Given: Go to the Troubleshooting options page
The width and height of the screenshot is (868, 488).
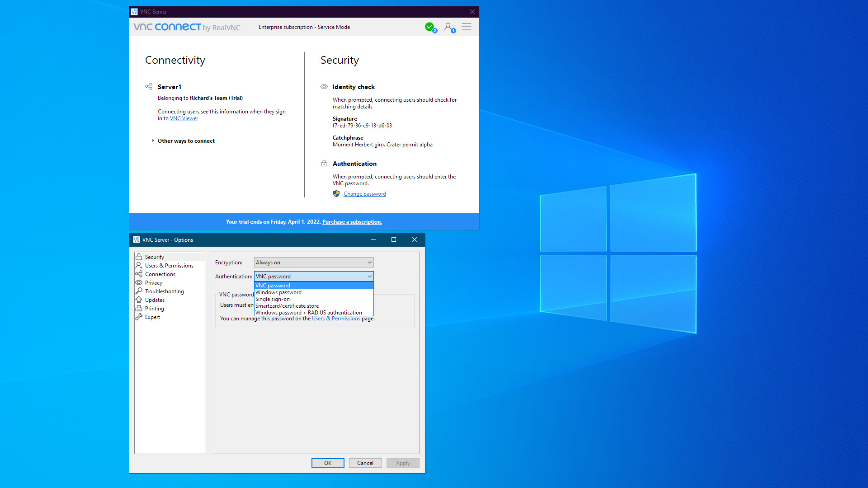Looking at the screenshot, I should click(x=170, y=291).
